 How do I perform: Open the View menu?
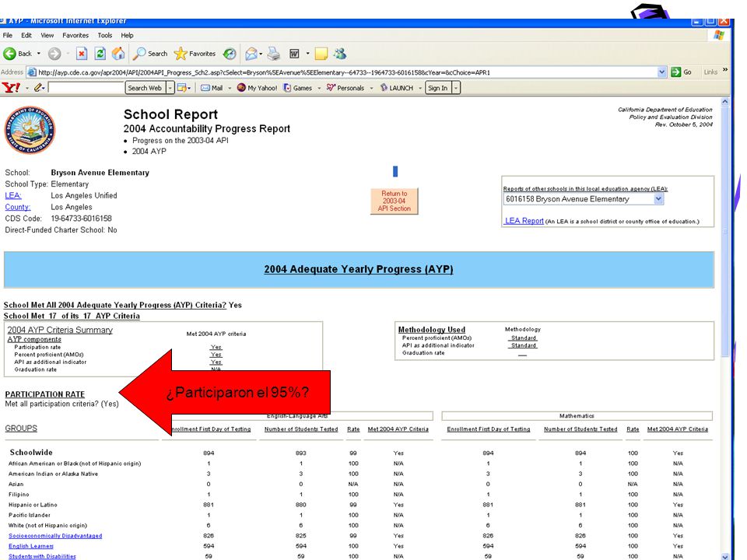click(47, 35)
